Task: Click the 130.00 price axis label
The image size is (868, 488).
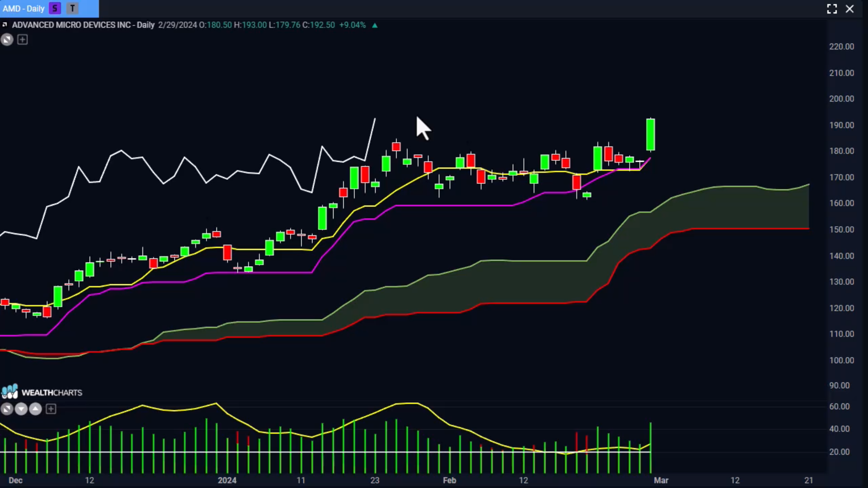Action: [x=842, y=282]
